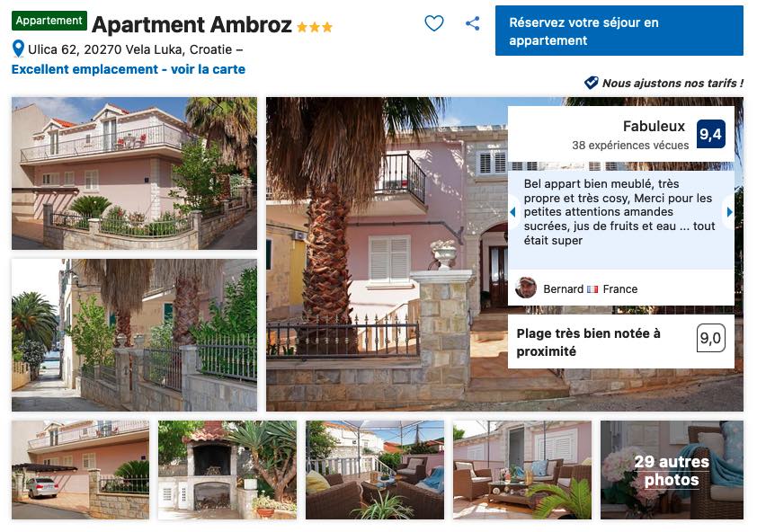
Task: Save property with the heart icon
Action: pyautogui.click(x=433, y=23)
